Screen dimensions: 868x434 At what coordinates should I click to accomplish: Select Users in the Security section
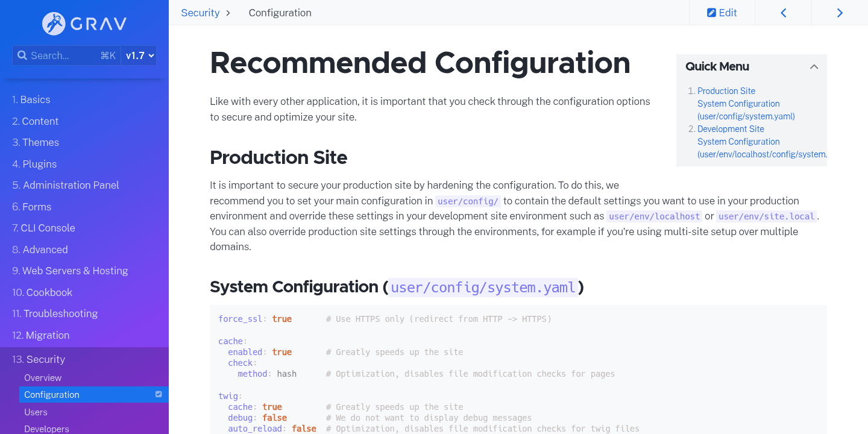tap(36, 412)
